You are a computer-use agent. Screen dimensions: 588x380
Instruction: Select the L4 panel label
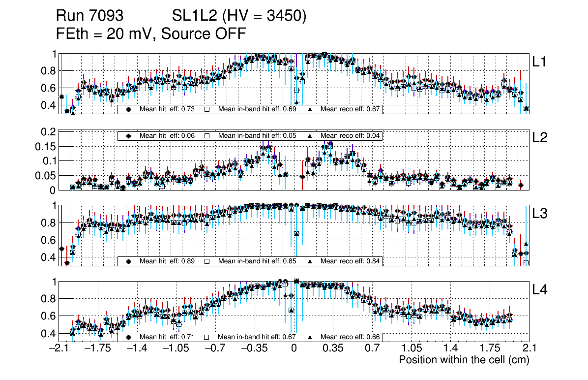(x=540, y=290)
